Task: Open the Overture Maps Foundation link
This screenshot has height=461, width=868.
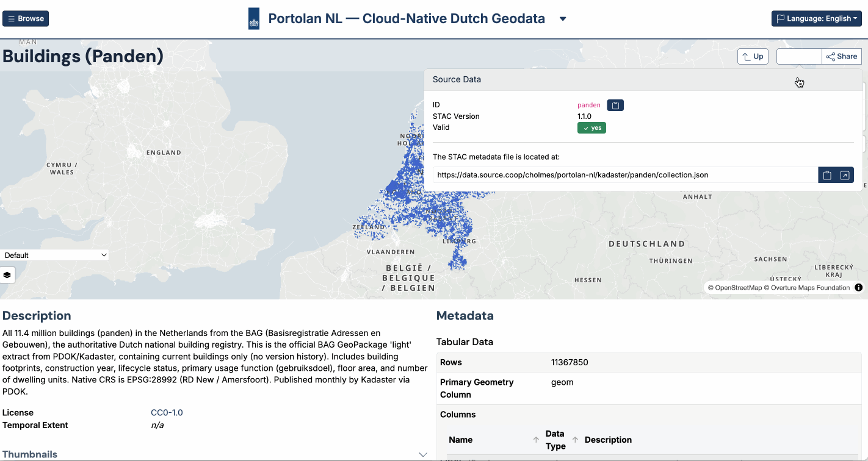Action: (x=807, y=288)
